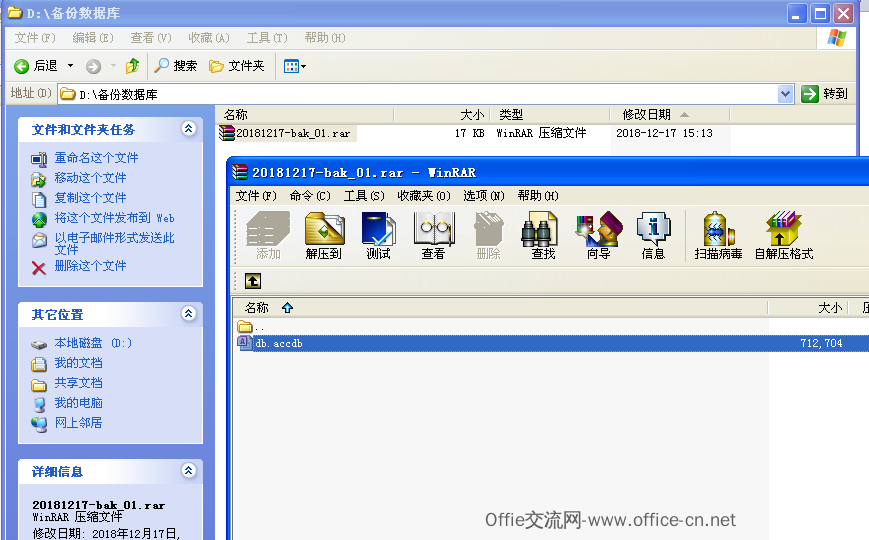Open the 查看 (View) tool in WinRAR

coord(433,236)
